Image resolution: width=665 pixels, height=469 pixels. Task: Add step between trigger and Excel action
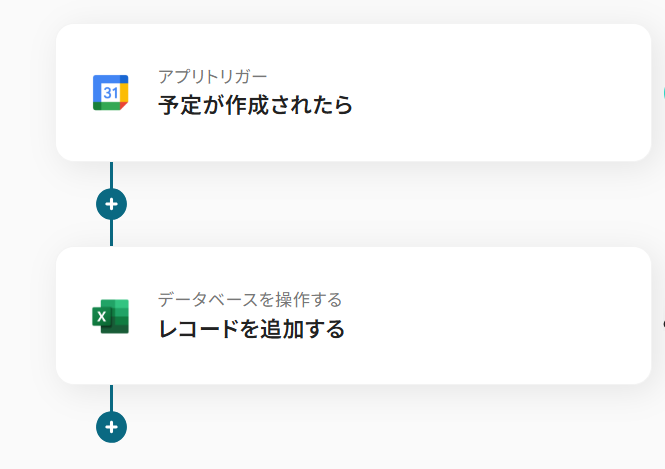[111, 204]
